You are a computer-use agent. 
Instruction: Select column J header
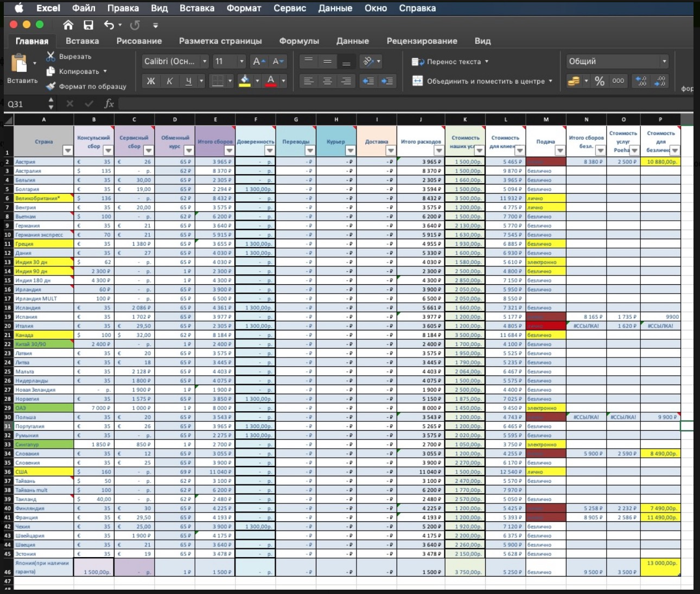tap(421, 119)
